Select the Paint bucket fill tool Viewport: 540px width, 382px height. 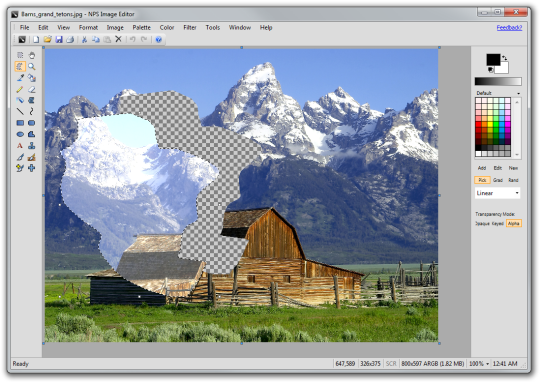tap(32, 78)
